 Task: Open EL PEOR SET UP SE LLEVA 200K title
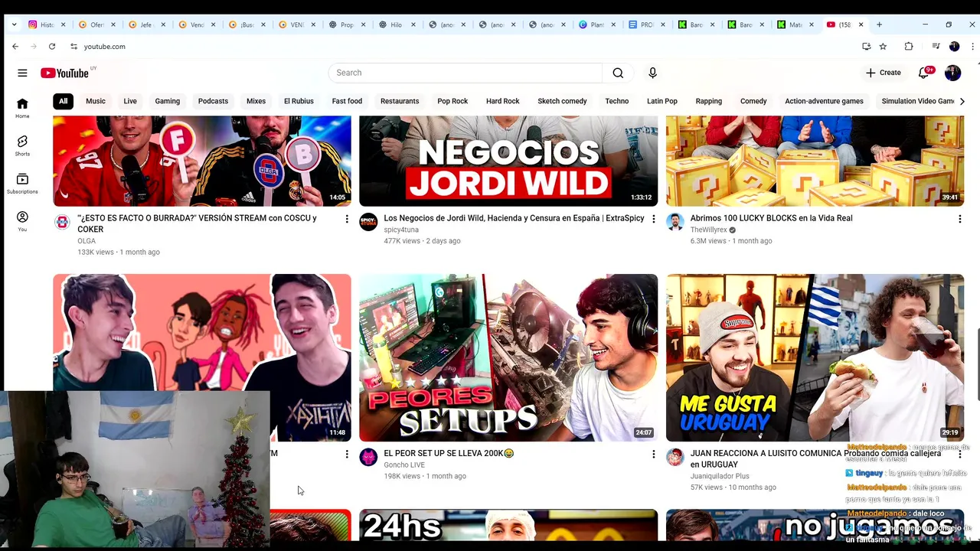449,453
